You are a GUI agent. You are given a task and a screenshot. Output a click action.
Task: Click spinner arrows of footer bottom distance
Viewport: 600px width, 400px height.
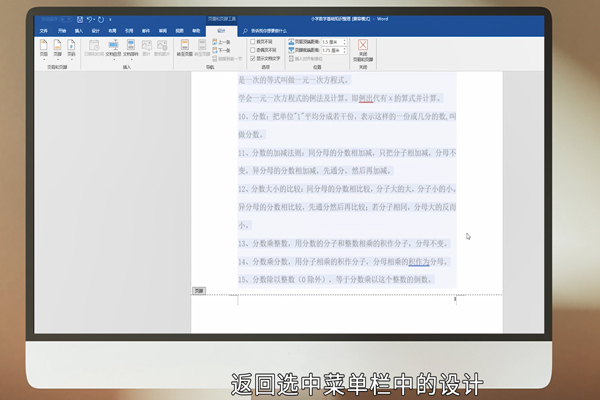coord(344,50)
